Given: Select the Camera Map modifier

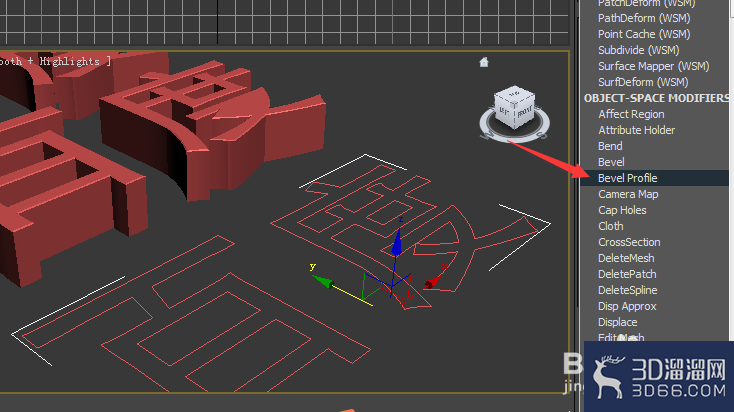Looking at the screenshot, I should 628,194.
